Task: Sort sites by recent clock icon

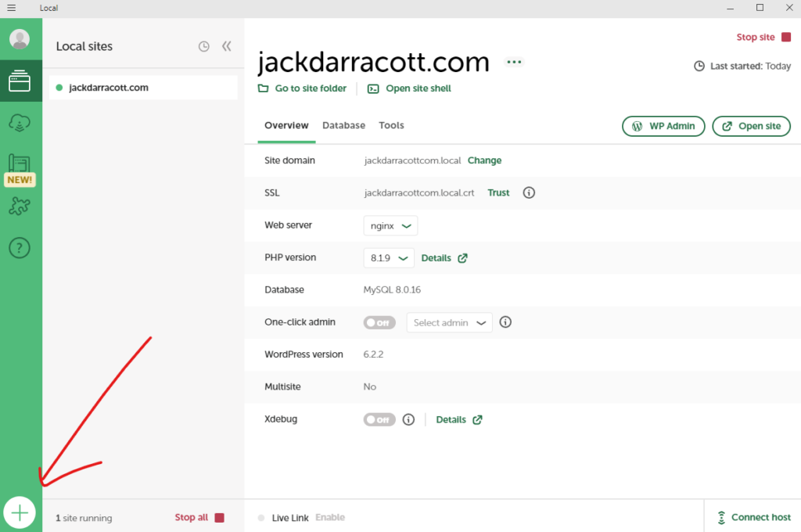Action: pos(204,46)
